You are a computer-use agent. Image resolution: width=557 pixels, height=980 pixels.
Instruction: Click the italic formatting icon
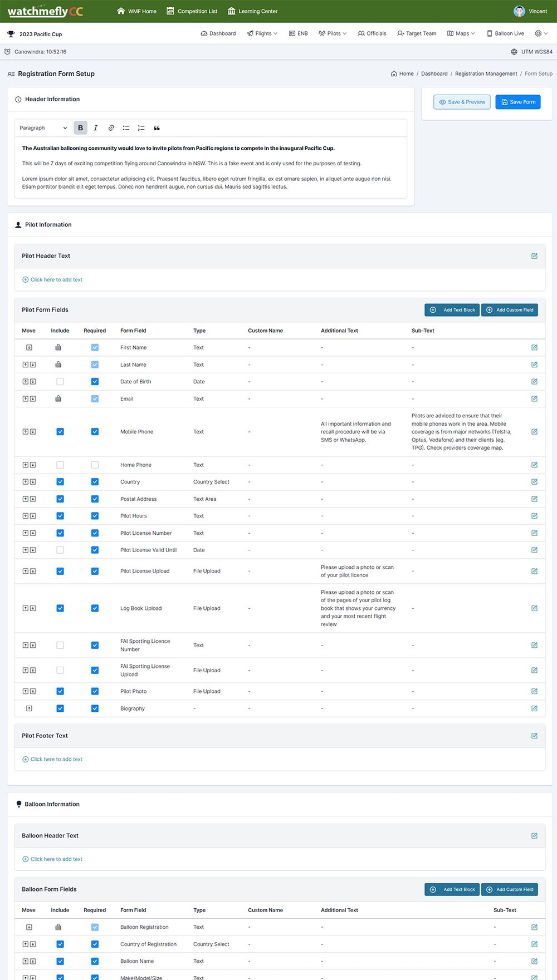click(96, 128)
